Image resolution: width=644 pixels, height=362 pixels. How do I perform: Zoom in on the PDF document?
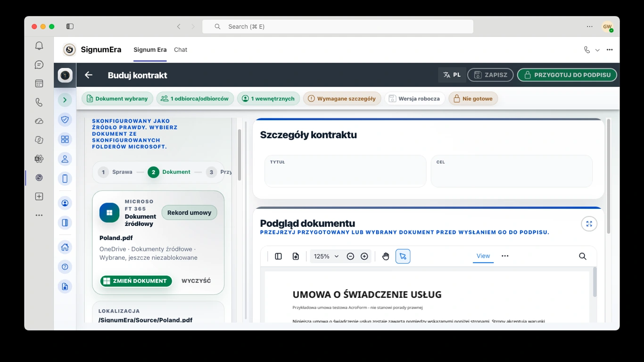click(x=364, y=256)
